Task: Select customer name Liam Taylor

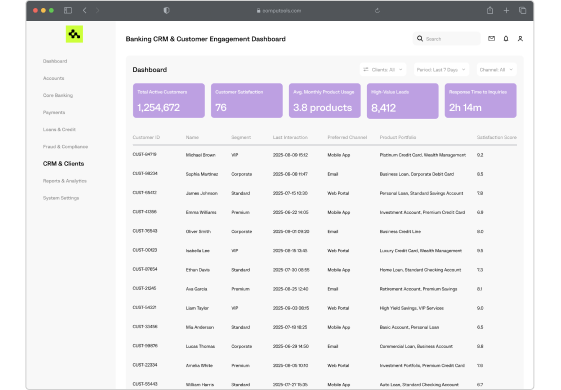Action: (x=197, y=308)
